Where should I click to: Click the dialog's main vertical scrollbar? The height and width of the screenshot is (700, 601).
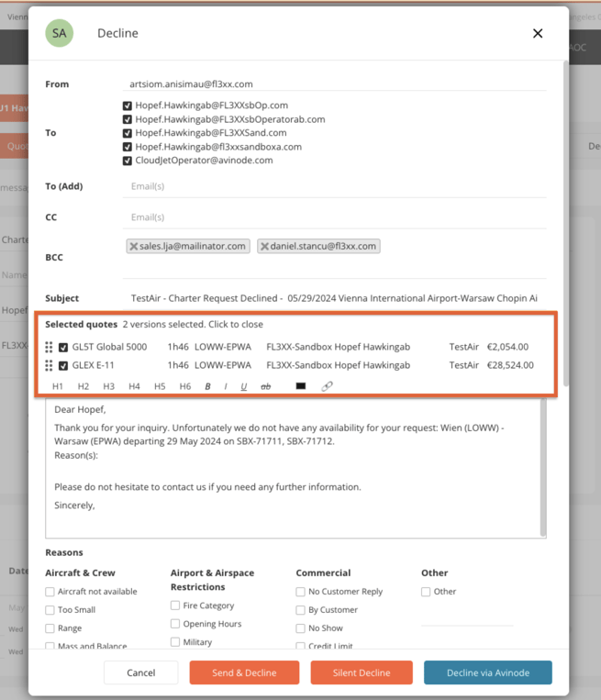[x=566, y=223]
